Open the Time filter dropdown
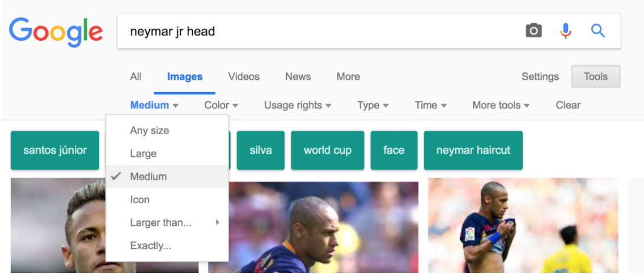 tap(430, 105)
